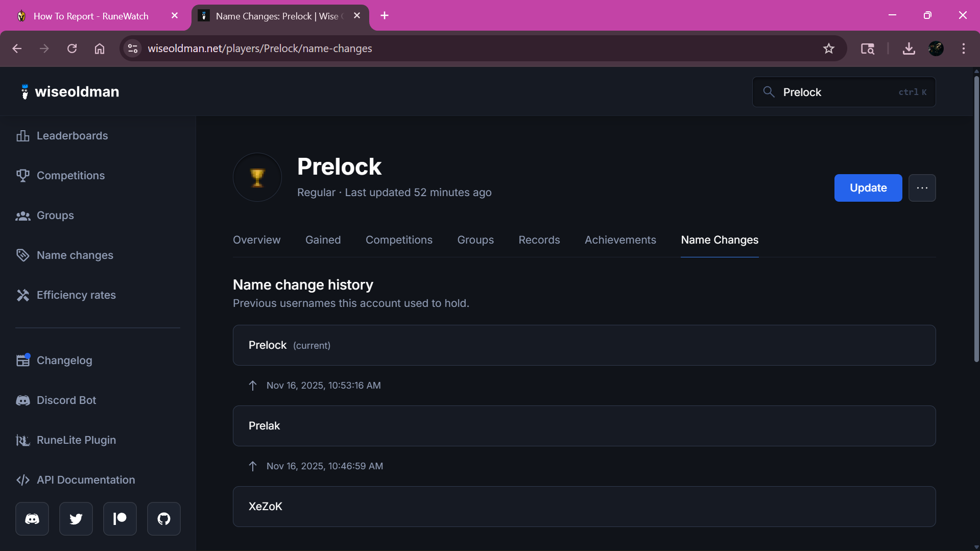Screen dimensions: 980x551
Task: Select the Name changes sidebar entry
Action: 75,255
